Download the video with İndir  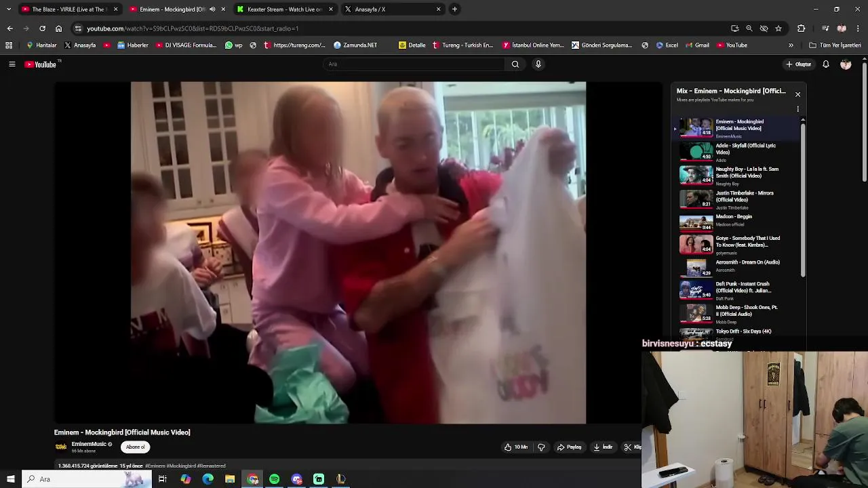[603, 447]
